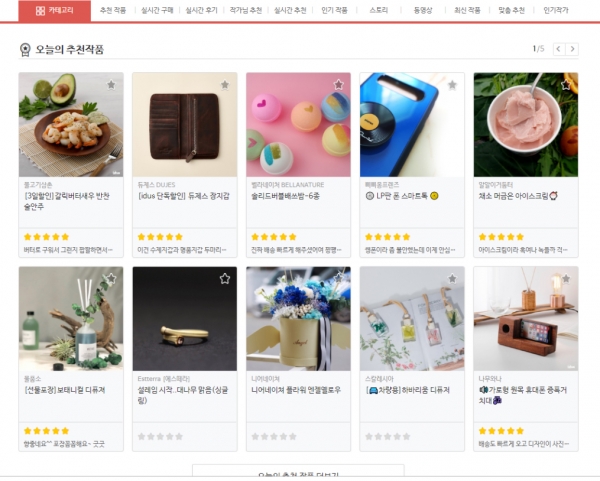Screen dimensions: 600x481
Task: Toggle favorite star on the bath bombs item
Action: tap(338, 84)
